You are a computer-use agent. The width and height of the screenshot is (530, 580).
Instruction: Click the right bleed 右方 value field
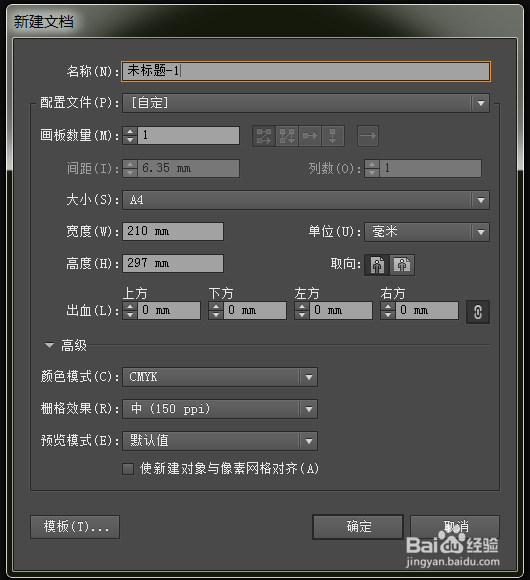coord(427,310)
